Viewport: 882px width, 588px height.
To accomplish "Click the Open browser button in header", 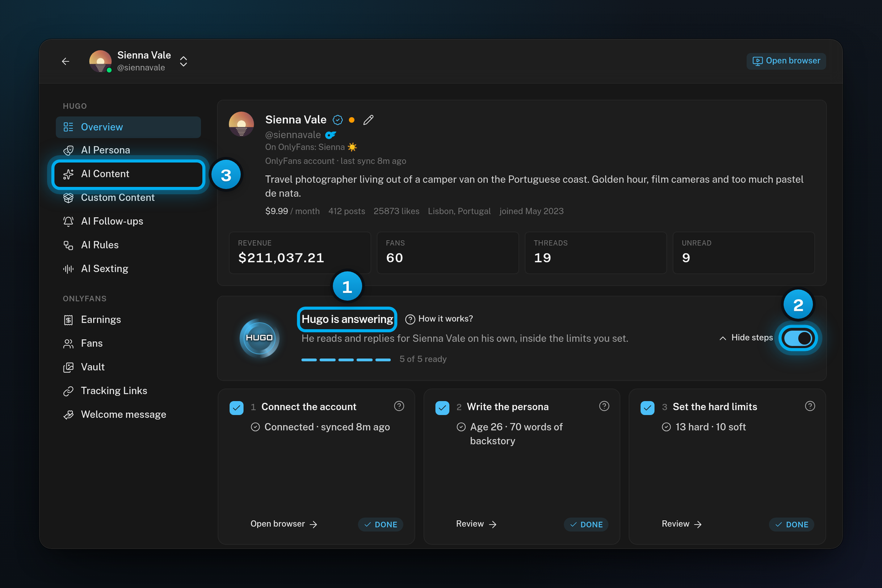I will click(786, 61).
